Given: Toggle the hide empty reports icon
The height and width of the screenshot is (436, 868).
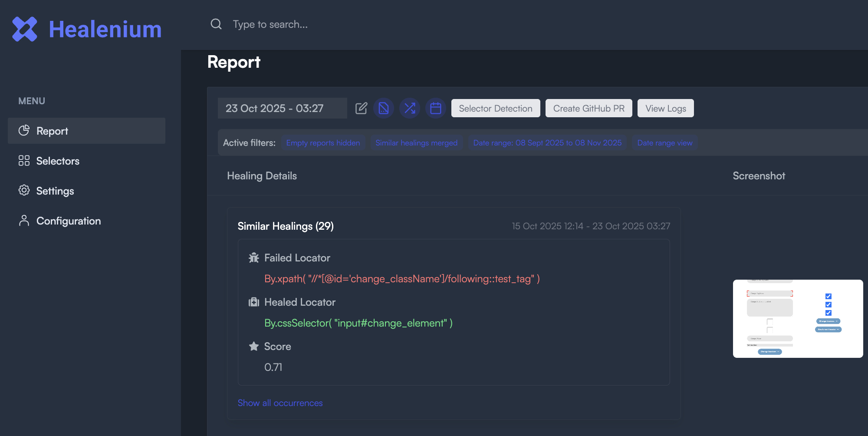Looking at the screenshot, I should click(384, 108).
